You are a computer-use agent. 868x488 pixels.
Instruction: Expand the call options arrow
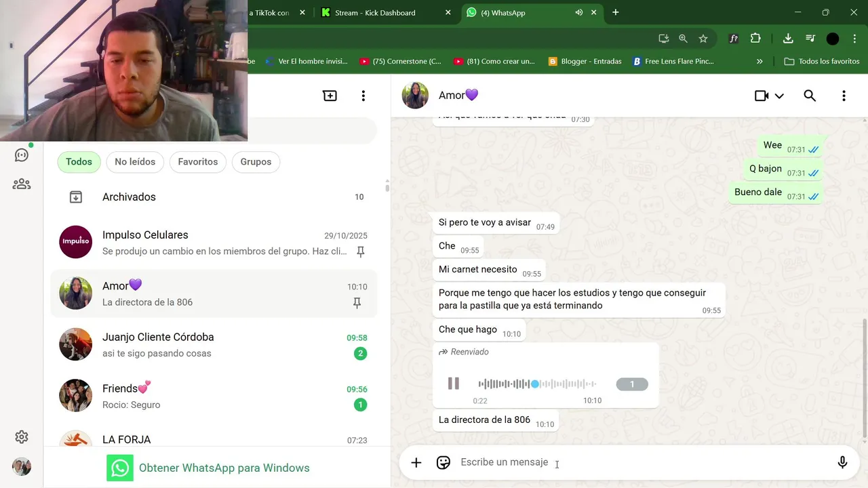(779, 96)
